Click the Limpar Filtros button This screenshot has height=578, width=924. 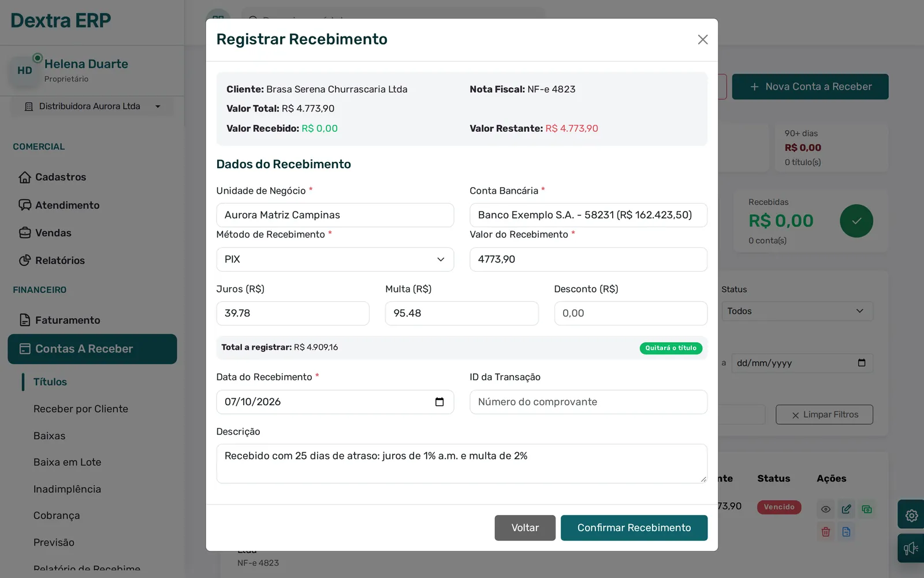[x=824, y=414]
